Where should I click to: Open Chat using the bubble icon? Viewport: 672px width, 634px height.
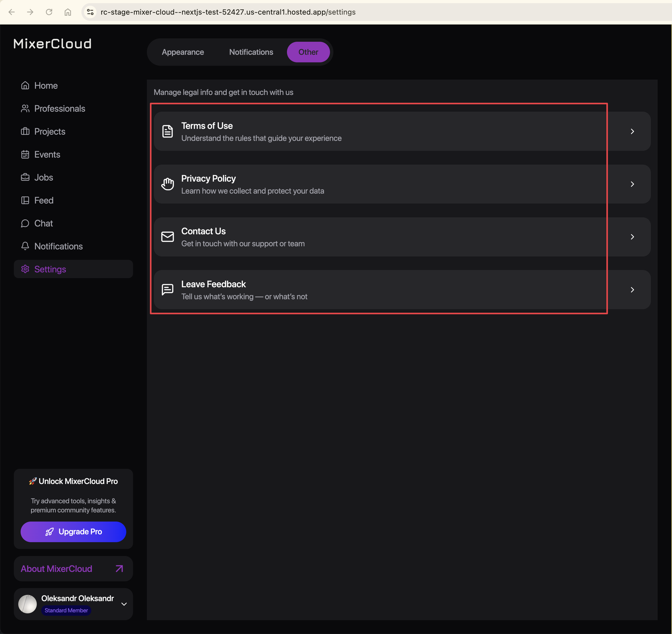click(x=25, y=224)
